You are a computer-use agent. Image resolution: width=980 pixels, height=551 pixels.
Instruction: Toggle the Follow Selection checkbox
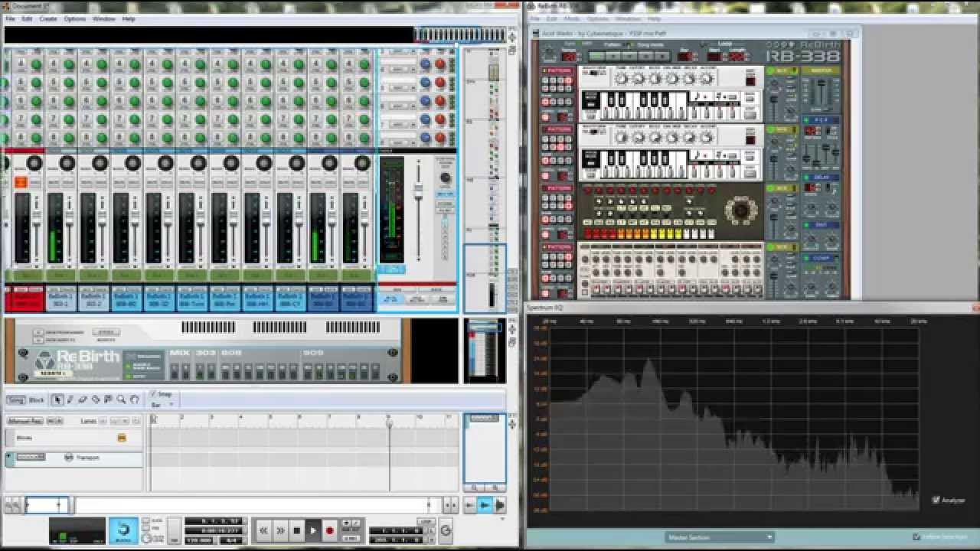(x=916, y=537)
